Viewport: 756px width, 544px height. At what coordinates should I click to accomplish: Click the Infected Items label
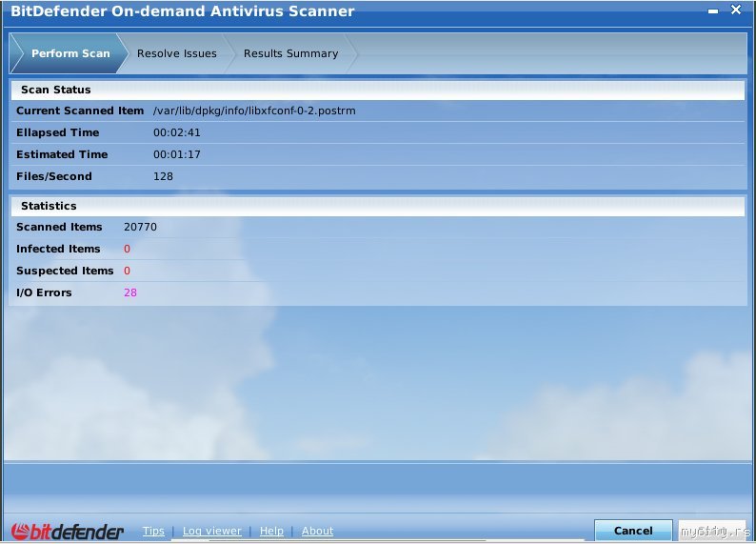pyautogui.click(x=58, y=249)
